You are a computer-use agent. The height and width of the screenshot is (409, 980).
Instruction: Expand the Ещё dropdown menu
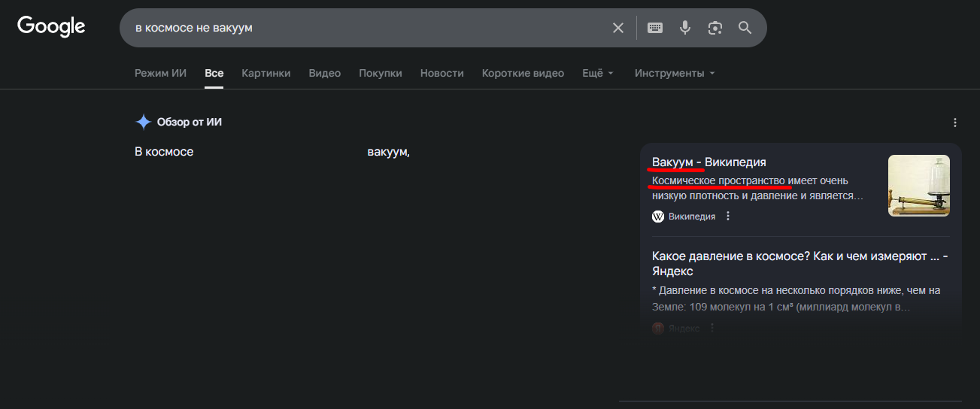[598, 73]
